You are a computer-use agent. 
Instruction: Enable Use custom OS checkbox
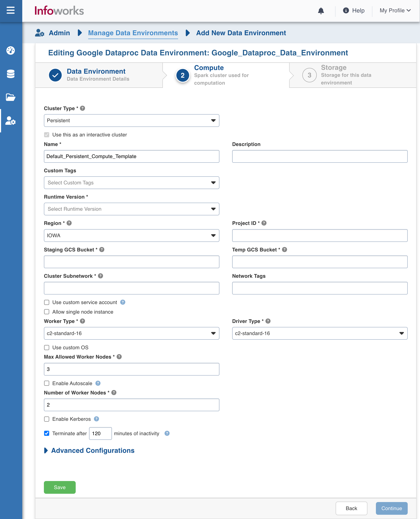point(47,347)
